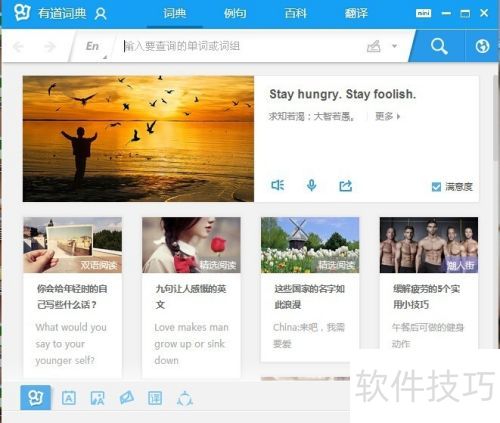Focus the word query input field

(240, 46)
